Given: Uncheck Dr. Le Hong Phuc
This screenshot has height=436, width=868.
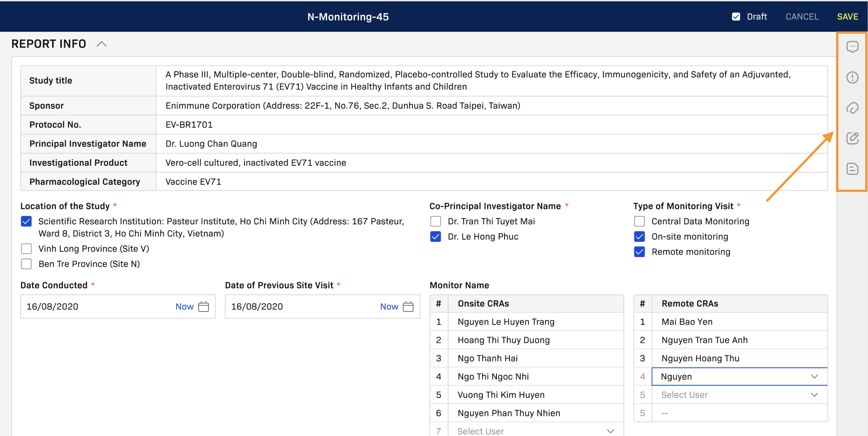Looking at the screenshot, I should (435, 236).
